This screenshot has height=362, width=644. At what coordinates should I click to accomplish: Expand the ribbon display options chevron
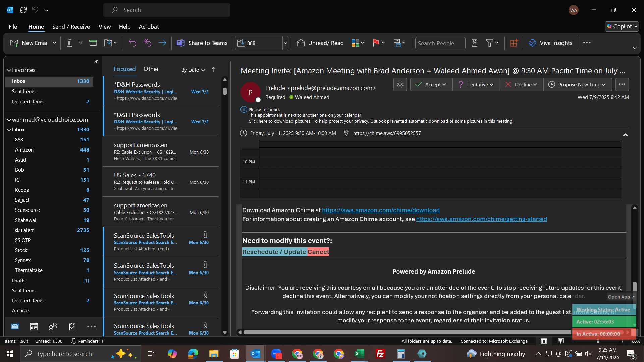(634, 48)
